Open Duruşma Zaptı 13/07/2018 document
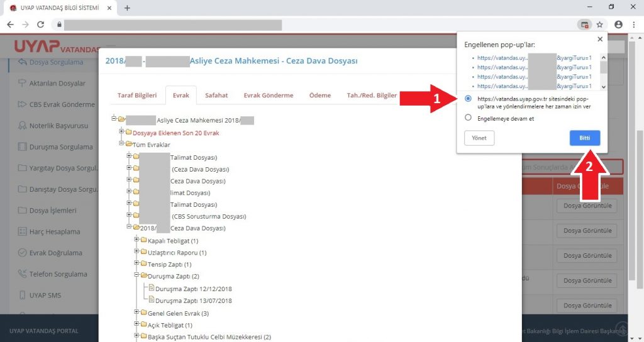The width and height of the screenshot is (644, 342). coord(193,301)
